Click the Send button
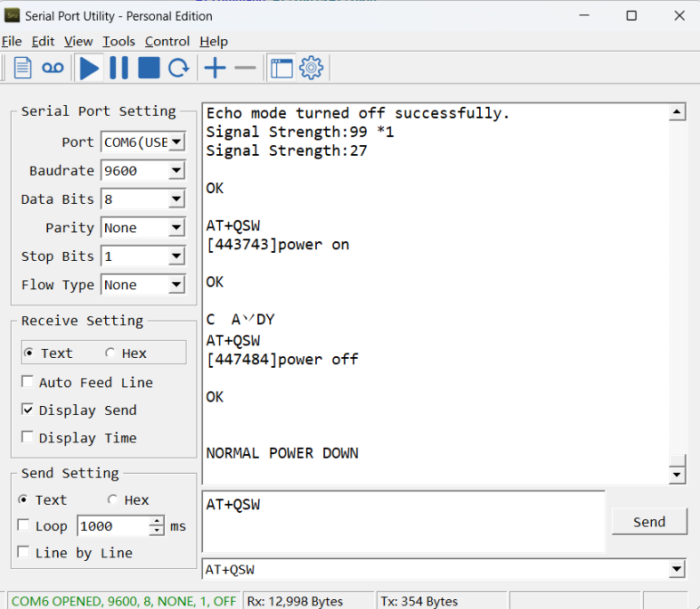 [649, 522]
